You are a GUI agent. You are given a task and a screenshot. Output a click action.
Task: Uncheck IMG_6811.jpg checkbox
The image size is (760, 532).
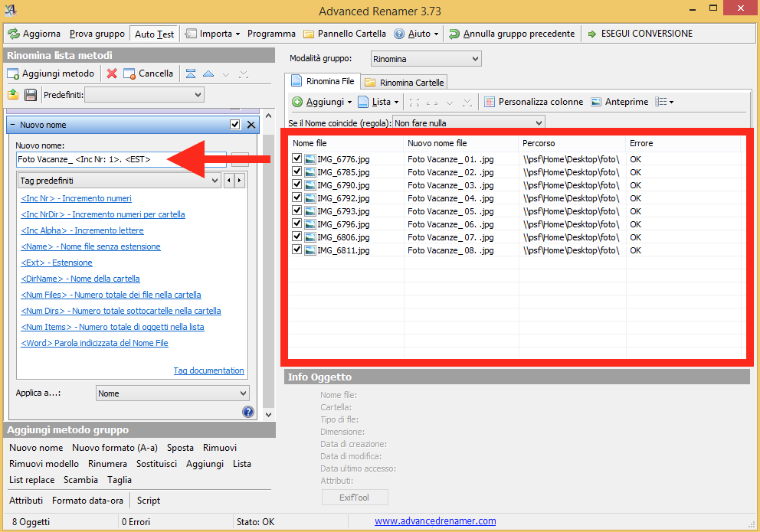click(x=297, y=250)
